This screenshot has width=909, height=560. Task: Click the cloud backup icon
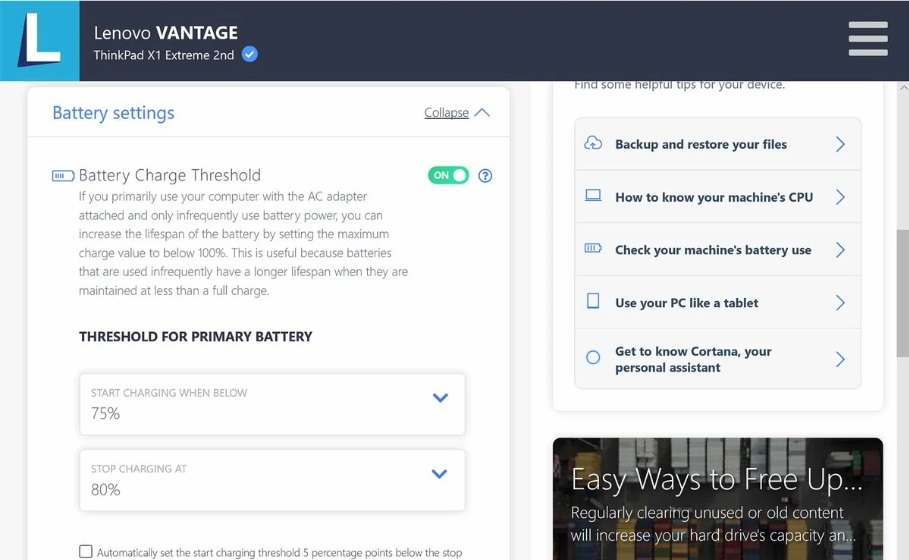593,144
